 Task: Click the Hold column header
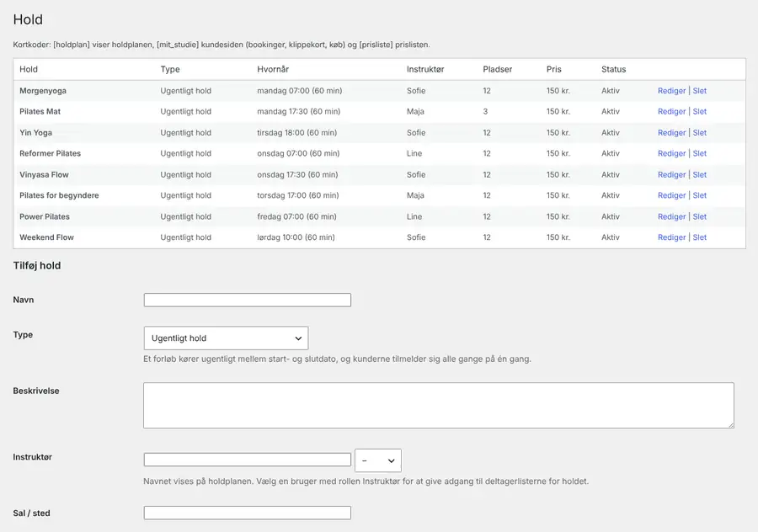pos(29,69)
